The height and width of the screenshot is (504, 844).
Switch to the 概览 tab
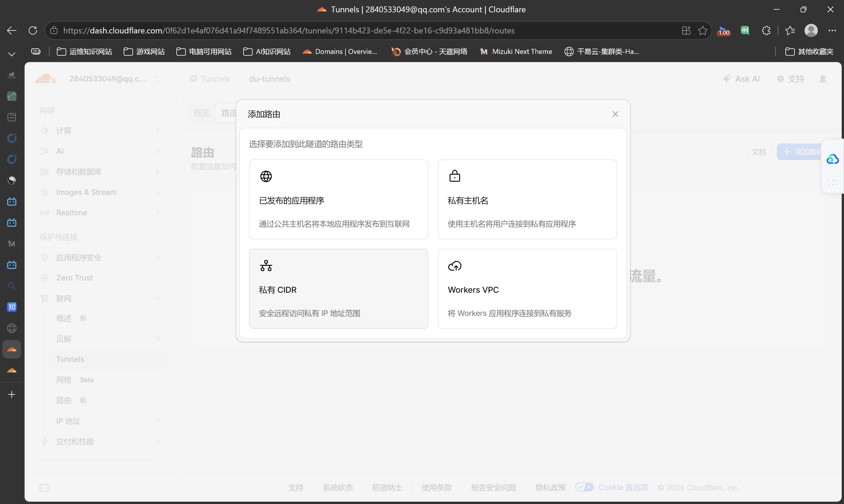[201, 113]
